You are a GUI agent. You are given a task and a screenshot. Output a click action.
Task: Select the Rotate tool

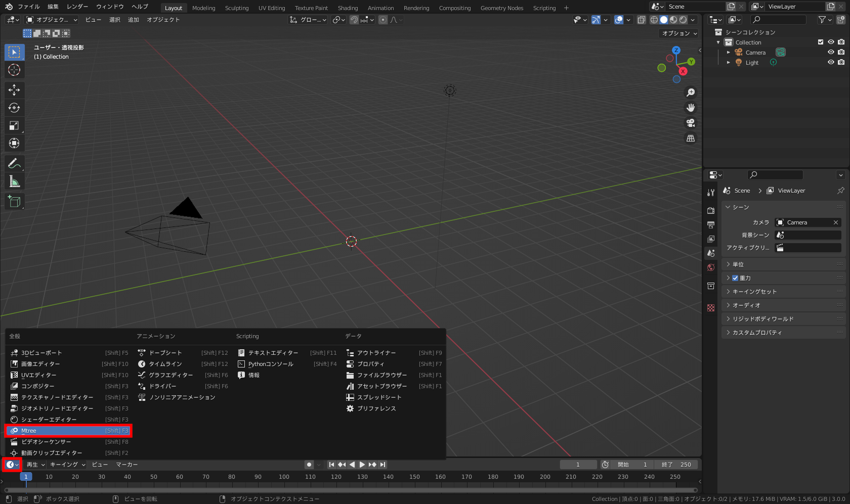tap(14, 108)
